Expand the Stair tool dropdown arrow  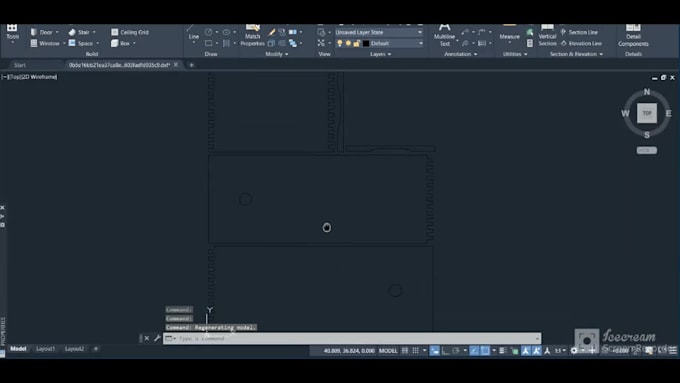pyautogui.click(x=94, y=32)
